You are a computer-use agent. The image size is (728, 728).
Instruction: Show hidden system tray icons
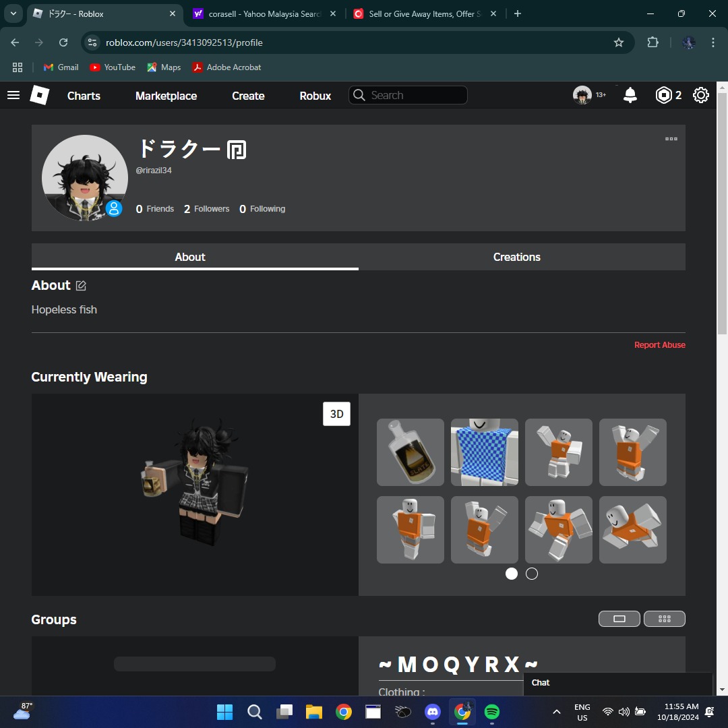point(557,712)
